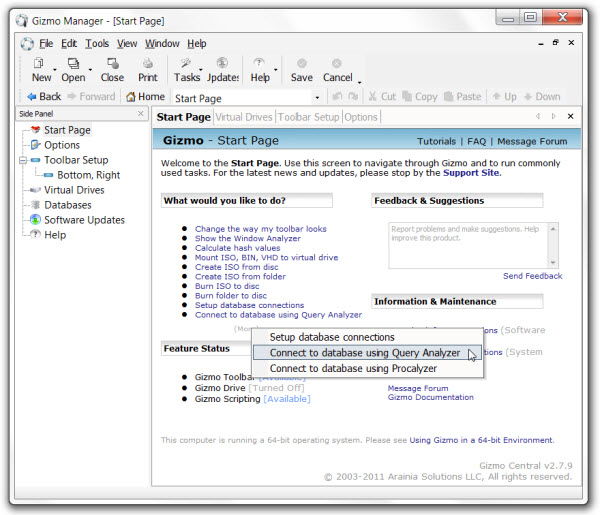The image size is (600, 515).
Task: Open the File menu
Action: (x=46, y=44)
